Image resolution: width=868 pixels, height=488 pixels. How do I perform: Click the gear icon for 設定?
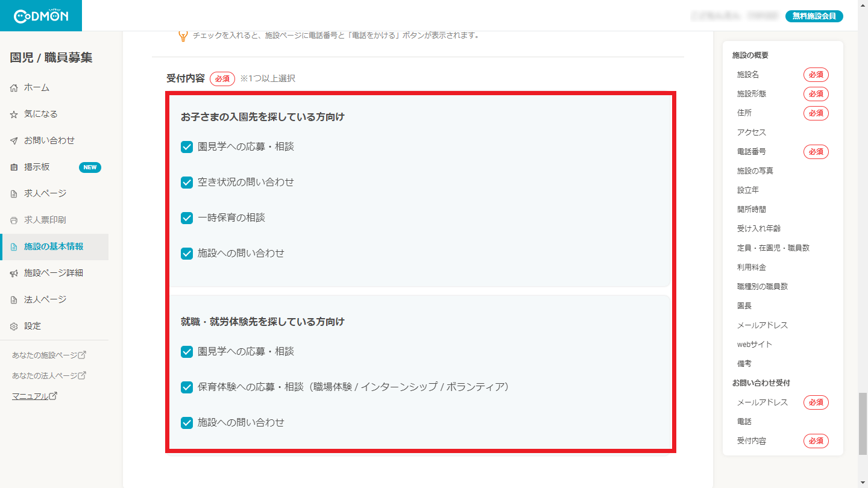(x=14, y=327)
